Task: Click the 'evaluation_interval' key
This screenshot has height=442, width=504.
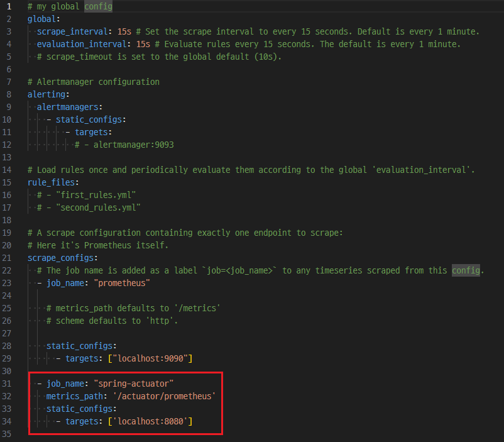Action: tap(82, 44)
